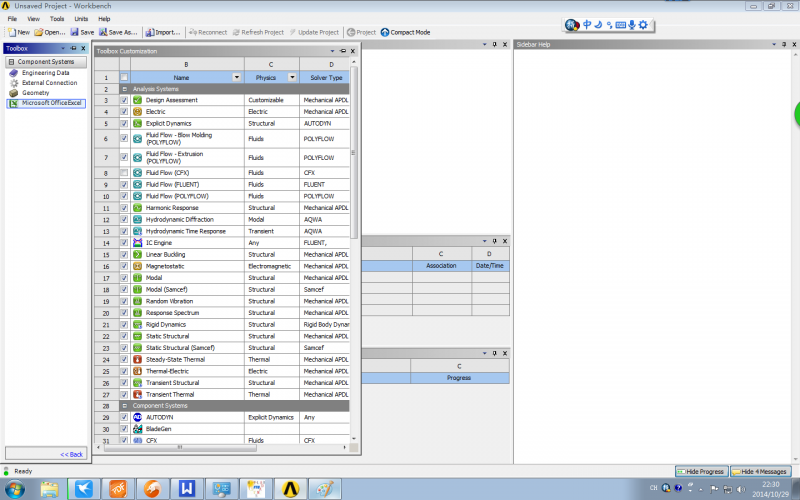
Task: Click the AUTODYN component icon
Action: pyautogui.click(x=137, y=417)
